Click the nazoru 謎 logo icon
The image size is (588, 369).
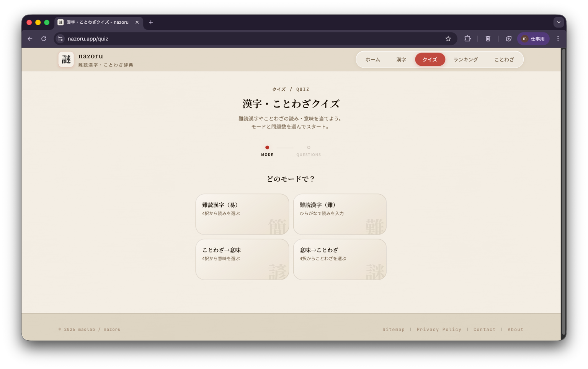tap(66, 59)
